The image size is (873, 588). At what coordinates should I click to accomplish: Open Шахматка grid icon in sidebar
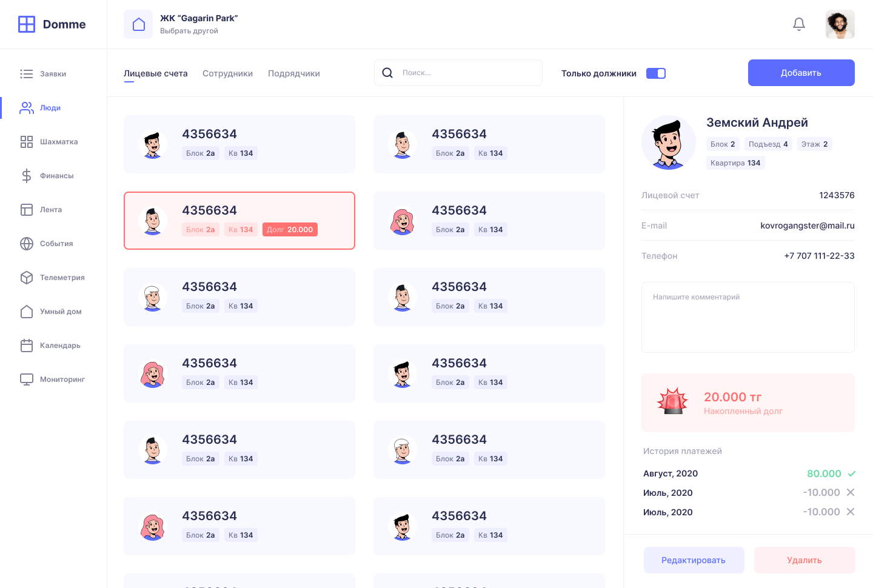27,142
